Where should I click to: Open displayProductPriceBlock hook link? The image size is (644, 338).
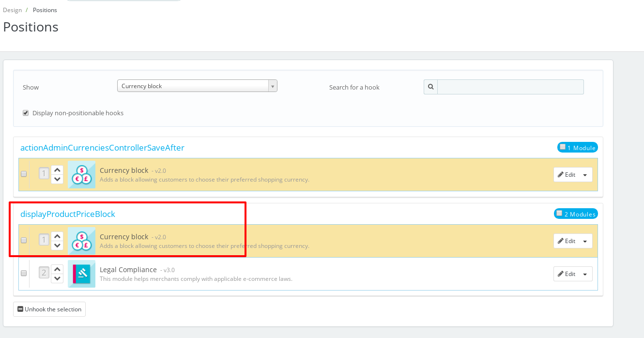(x=68, y=214)
